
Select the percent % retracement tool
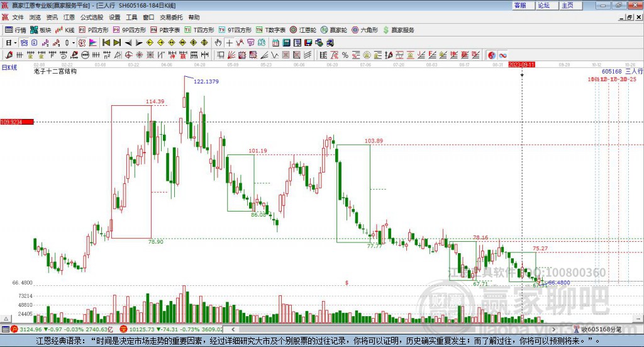click(x=345, y=55)
